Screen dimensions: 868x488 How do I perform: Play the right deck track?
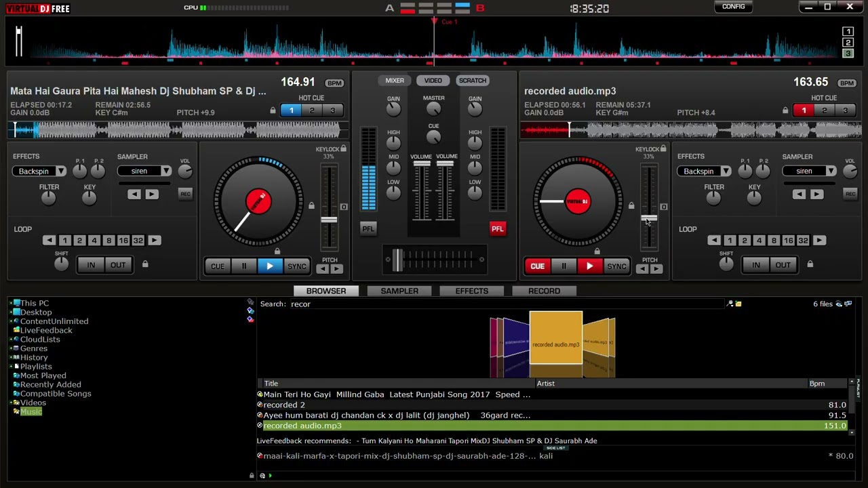coord(590,266)
